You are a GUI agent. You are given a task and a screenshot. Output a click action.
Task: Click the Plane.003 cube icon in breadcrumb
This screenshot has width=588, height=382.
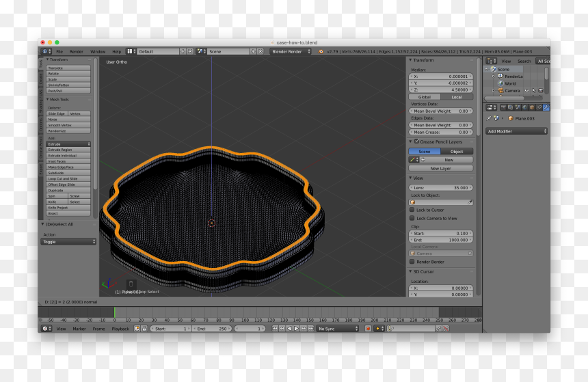click(x=510, y=118)
